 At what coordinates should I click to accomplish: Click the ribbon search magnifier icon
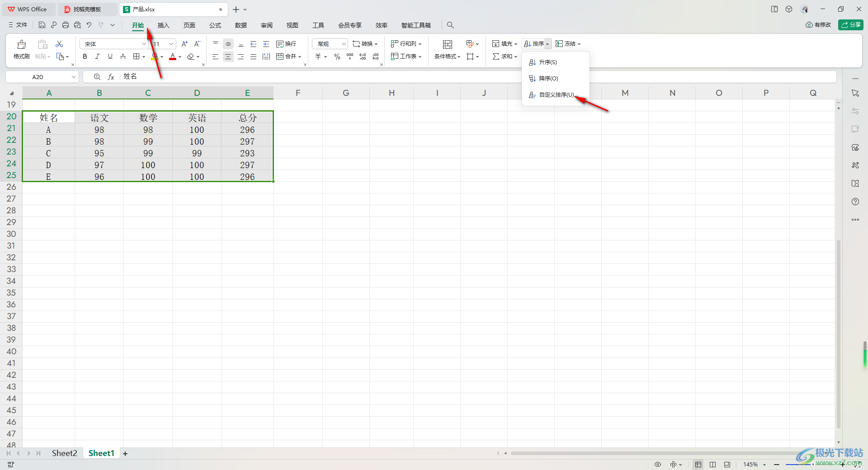(x=450, y=25)
